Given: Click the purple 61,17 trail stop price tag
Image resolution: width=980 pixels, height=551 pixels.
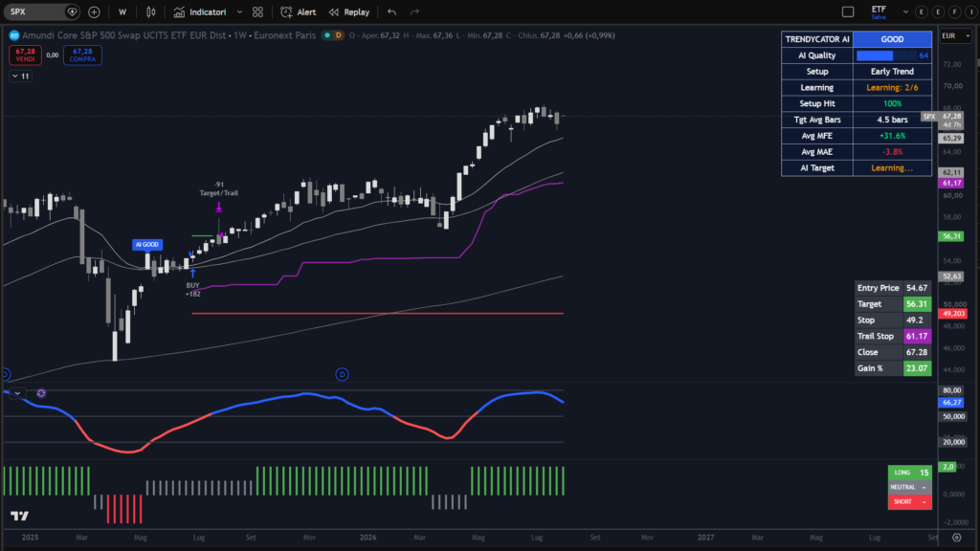Looking at the screenshot, I should pyautogui.click(x=951, y=183).
